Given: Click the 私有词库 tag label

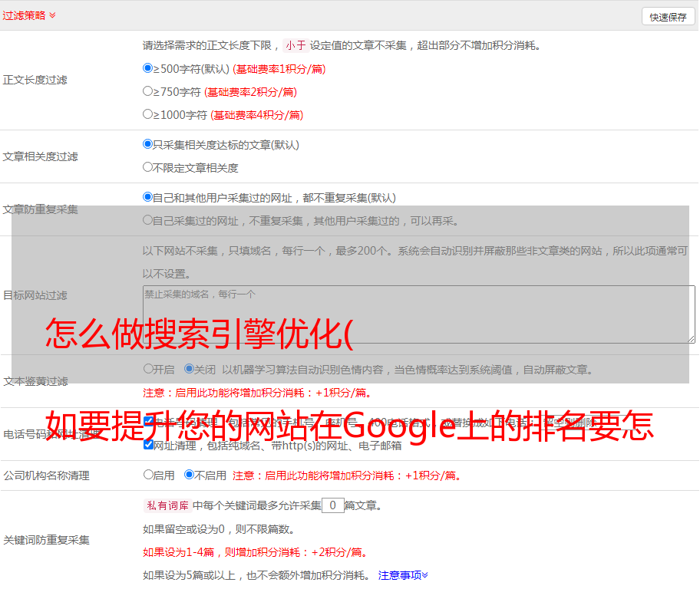Looking at the screenshot, I should point(166,505).
